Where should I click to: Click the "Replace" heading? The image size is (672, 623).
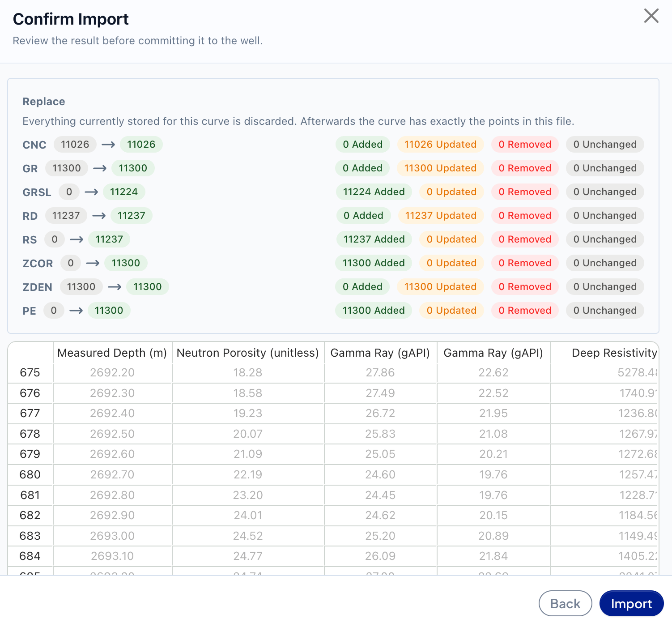44,102
